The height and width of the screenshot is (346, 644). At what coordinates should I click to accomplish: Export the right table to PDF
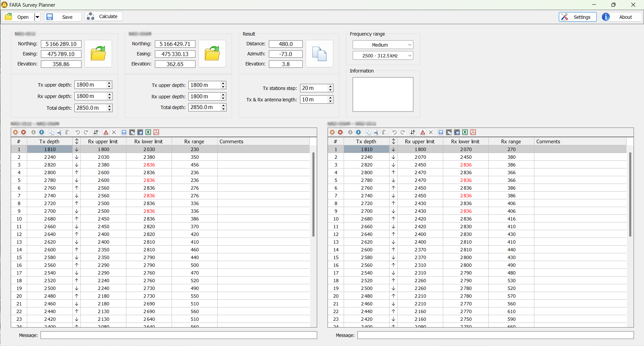coord(473,132)
